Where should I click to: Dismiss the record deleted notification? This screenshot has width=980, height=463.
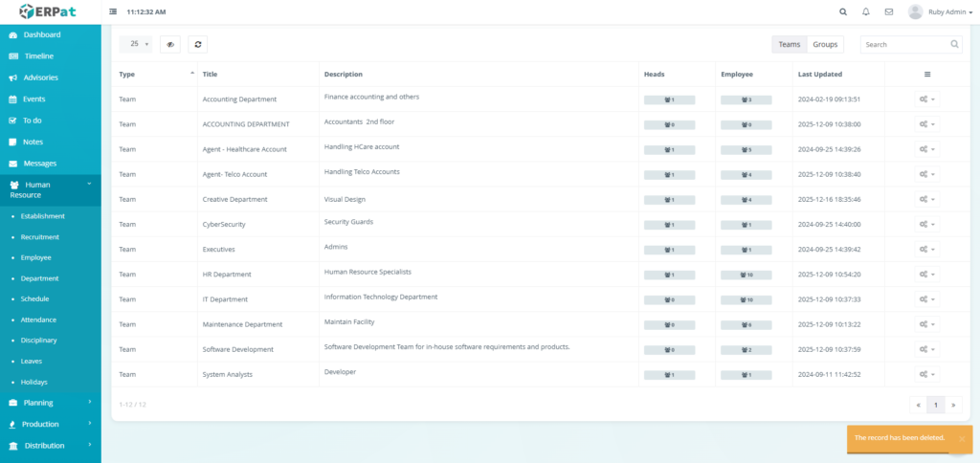[x=962, y=439]
